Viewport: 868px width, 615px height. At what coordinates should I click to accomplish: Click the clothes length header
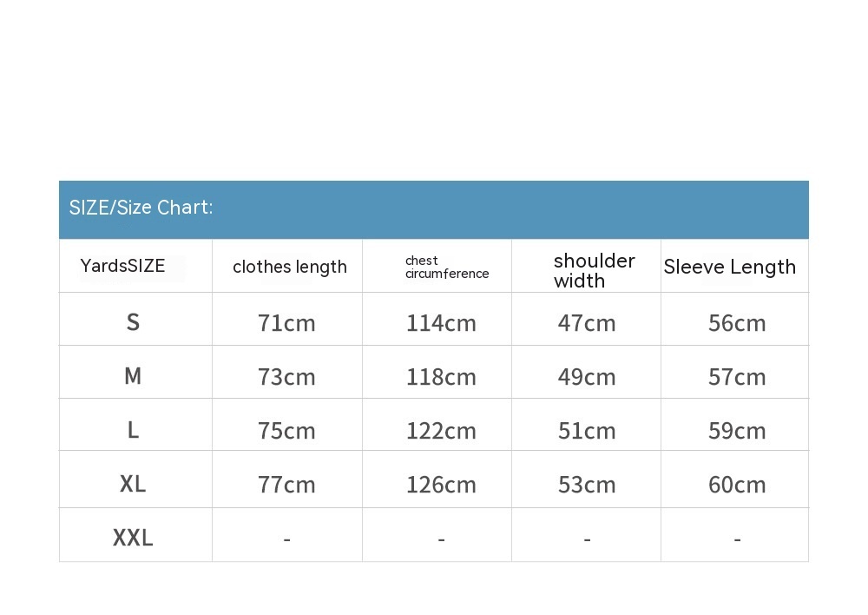tap(289, 267)
